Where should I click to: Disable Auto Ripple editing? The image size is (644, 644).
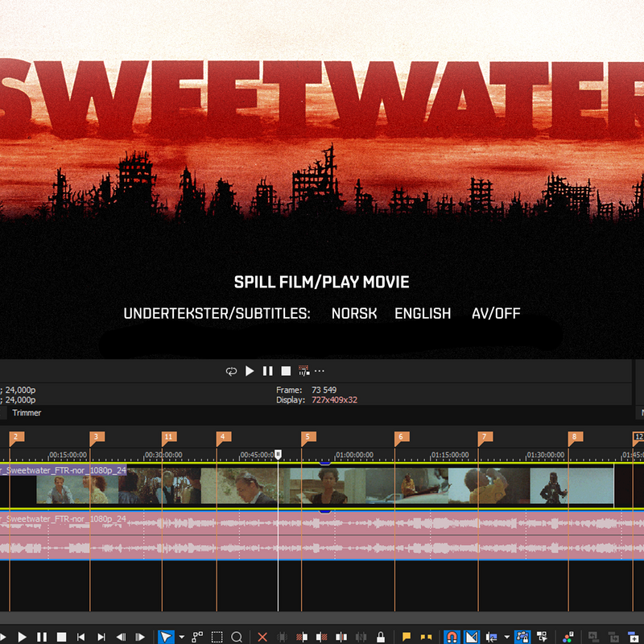coord(493,635)
